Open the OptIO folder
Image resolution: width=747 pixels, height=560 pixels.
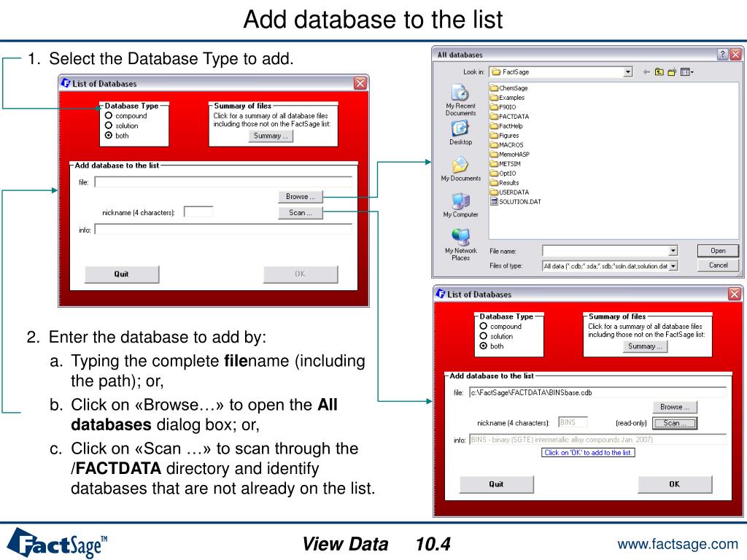(x=503, y=174)
